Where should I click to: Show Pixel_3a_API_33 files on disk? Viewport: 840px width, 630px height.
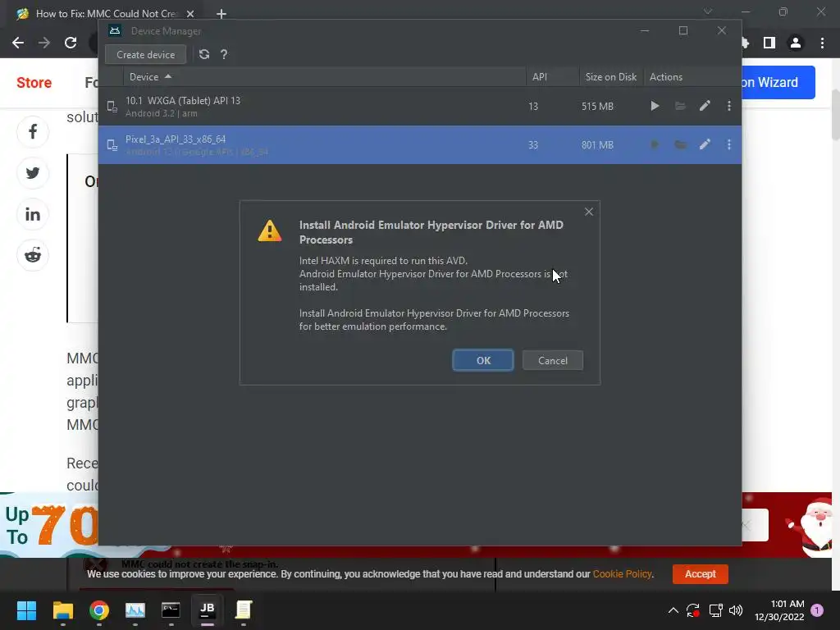pos(680,144)
